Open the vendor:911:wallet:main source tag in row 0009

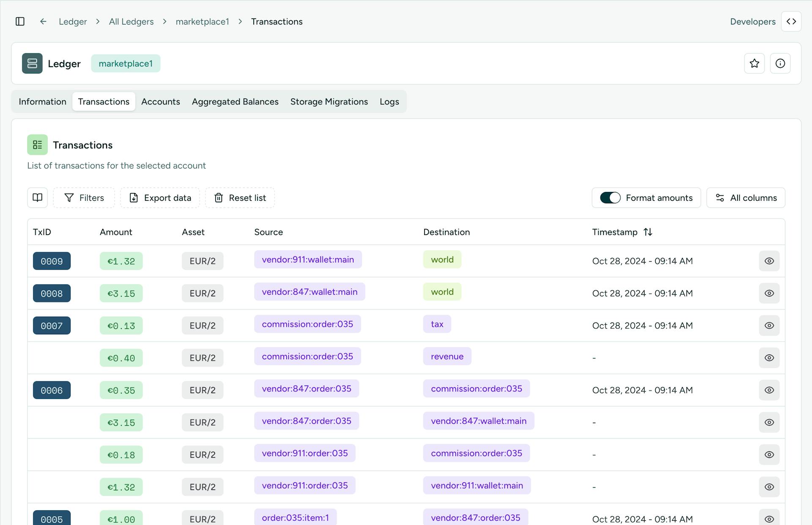(x=307, y=260)
